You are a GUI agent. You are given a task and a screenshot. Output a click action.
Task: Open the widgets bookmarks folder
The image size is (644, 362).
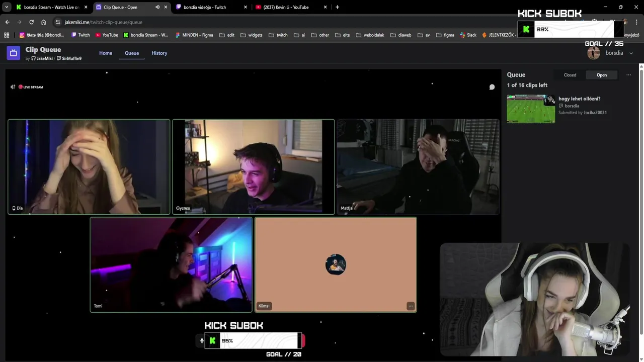[252, 35]
